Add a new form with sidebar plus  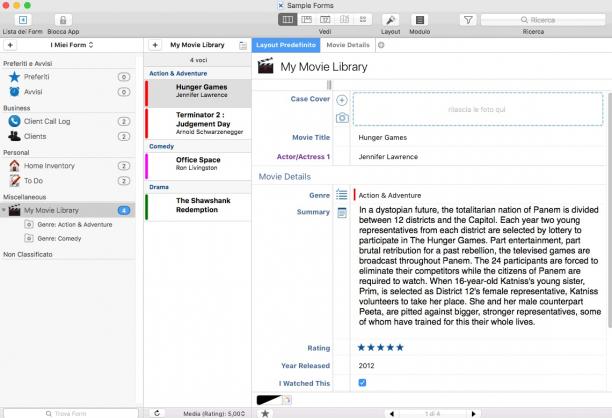pos(11,45)
